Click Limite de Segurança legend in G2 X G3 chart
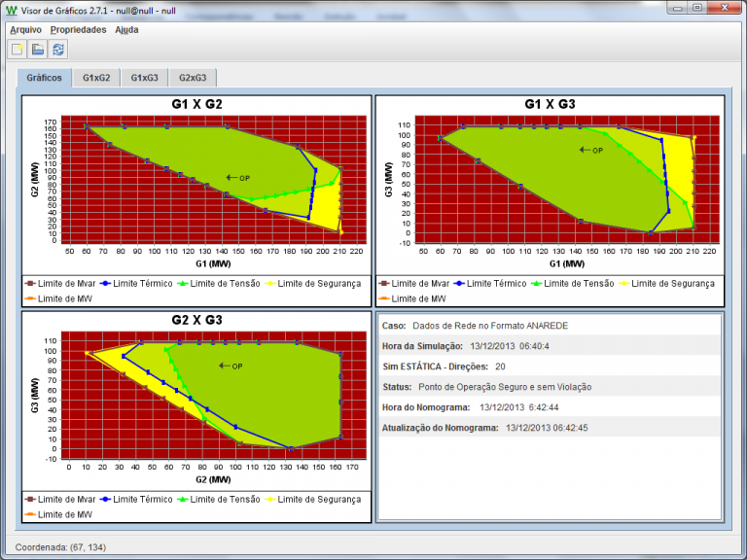The height and width of the screenshot is (560, 747). pyautogui.click(x=319, y=499)
